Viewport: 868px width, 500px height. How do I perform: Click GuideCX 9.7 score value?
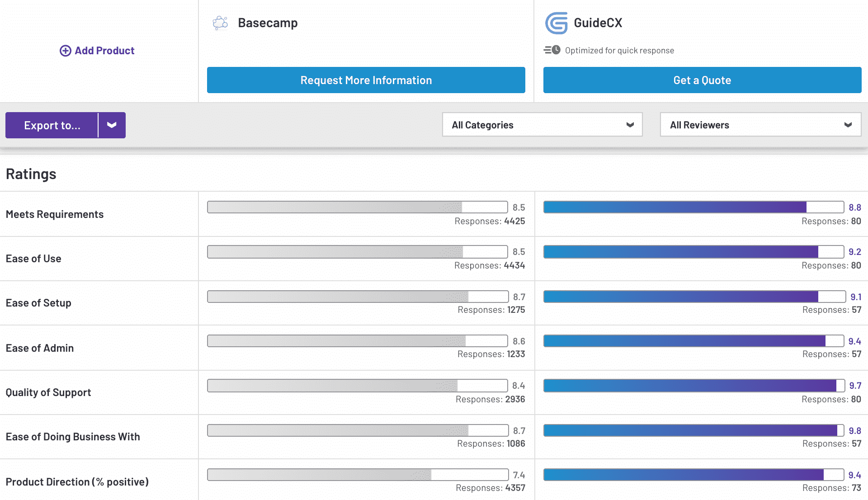coord(855,386)
